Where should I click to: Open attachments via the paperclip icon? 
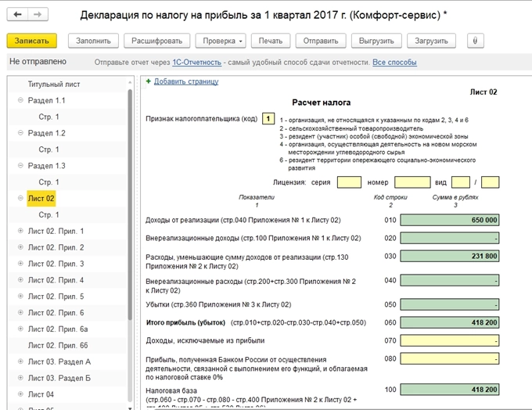[x=475, y=41]
